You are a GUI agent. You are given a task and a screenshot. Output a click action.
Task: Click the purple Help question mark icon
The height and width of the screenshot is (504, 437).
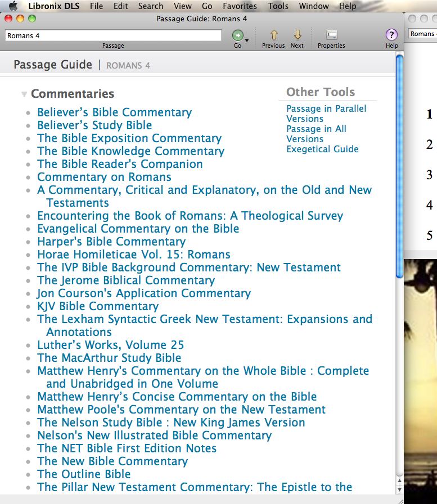(391, 35)
